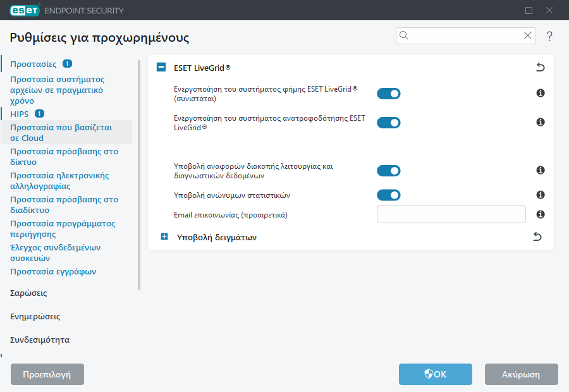Click the search magnifier icon
The height and width of the screenshot is (392, 569).
coord(404,35)
